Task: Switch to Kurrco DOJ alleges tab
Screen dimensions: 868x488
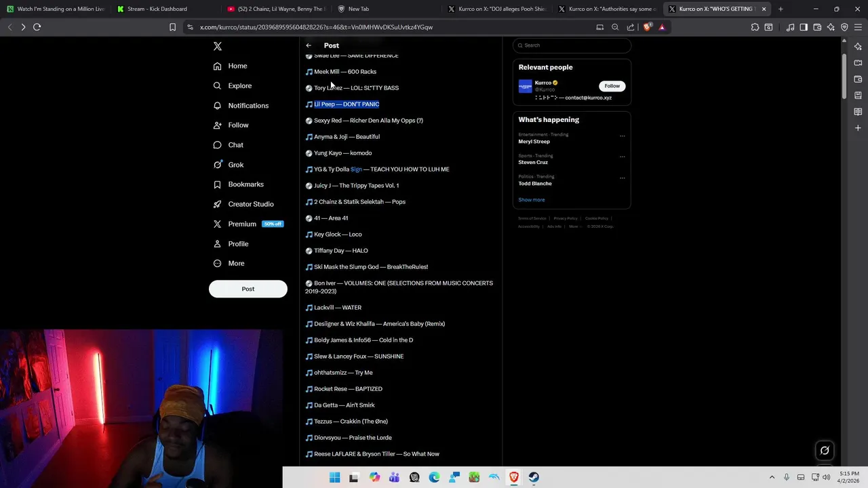Action: click(x=497, y=9)
